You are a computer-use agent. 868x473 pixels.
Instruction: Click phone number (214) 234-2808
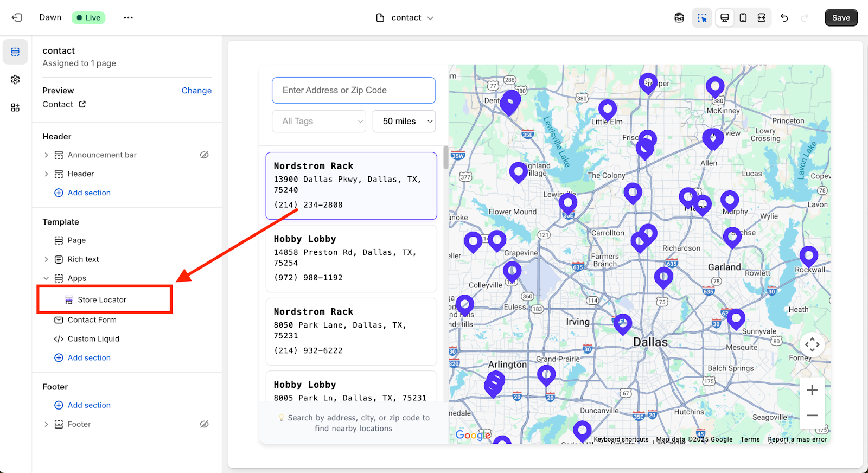point(308,205)
